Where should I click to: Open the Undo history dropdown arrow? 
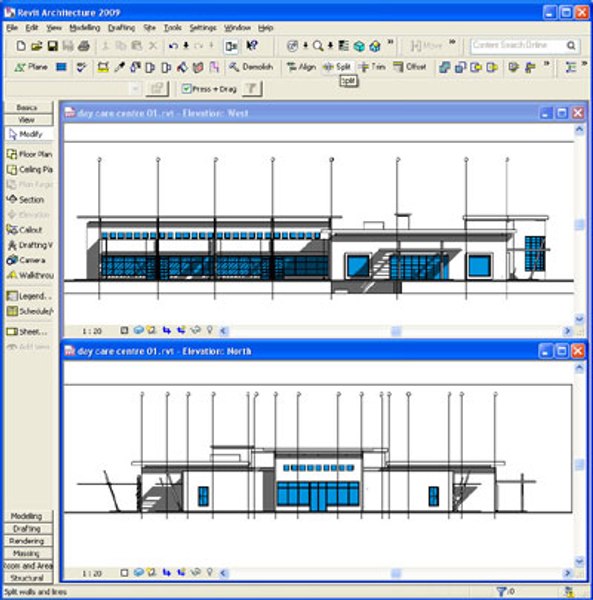186,46
